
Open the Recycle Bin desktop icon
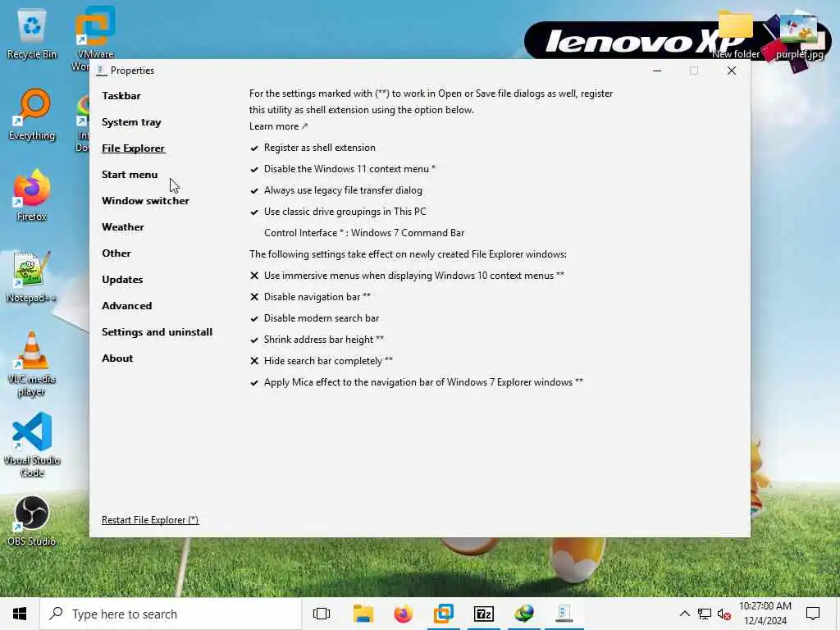click(32, 34)
